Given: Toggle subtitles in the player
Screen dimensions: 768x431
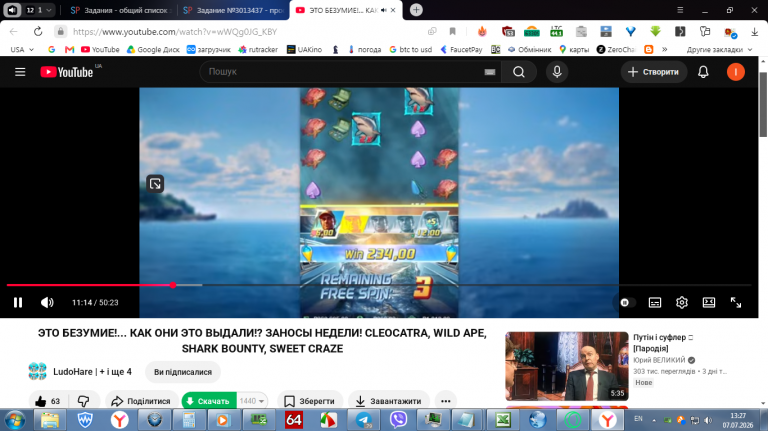Looking at the screenshot, I should pos(655,303).
